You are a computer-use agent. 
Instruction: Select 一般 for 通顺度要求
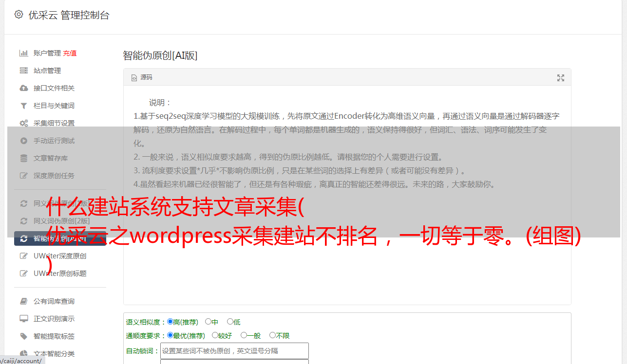pyautogui.click(x=244, y=335)
